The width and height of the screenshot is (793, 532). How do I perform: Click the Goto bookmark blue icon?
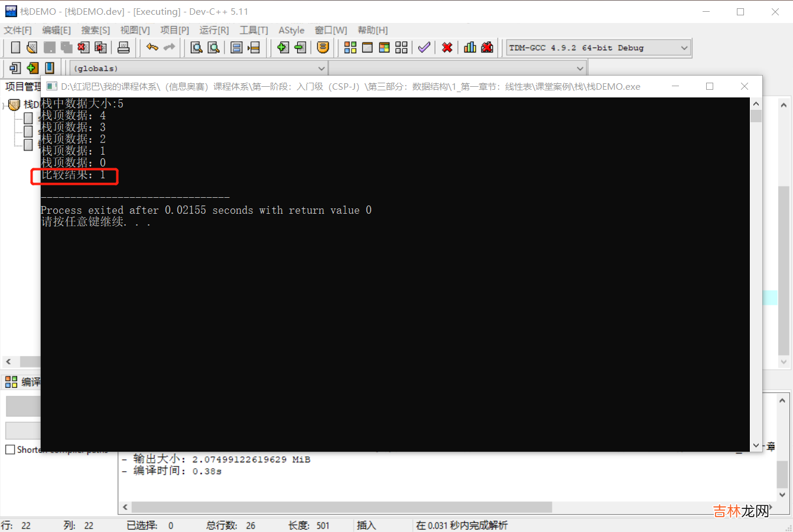[50, 68]
